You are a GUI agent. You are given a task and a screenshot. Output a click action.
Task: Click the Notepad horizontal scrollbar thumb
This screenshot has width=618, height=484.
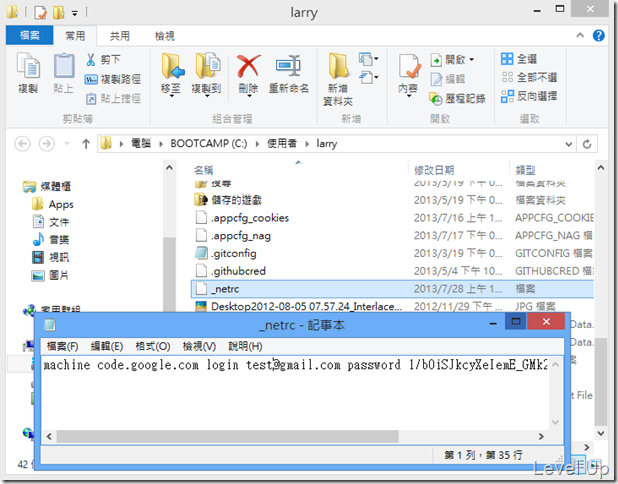point(227,436)
